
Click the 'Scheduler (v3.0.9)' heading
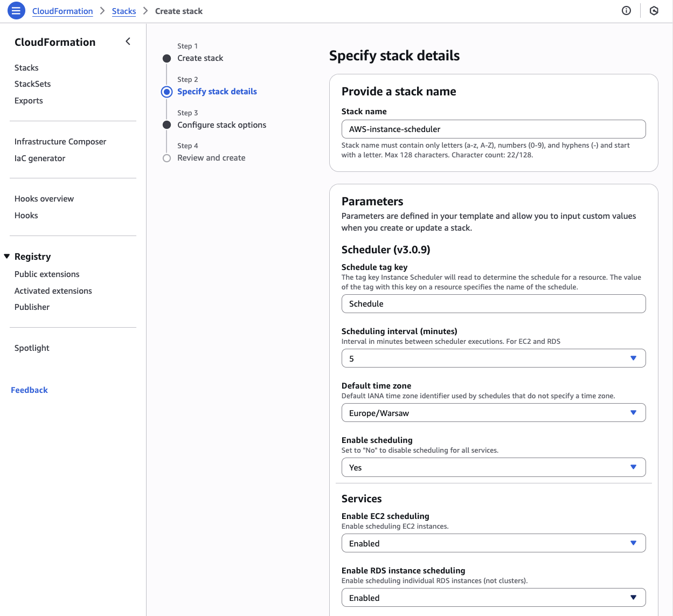click(386, 250)
